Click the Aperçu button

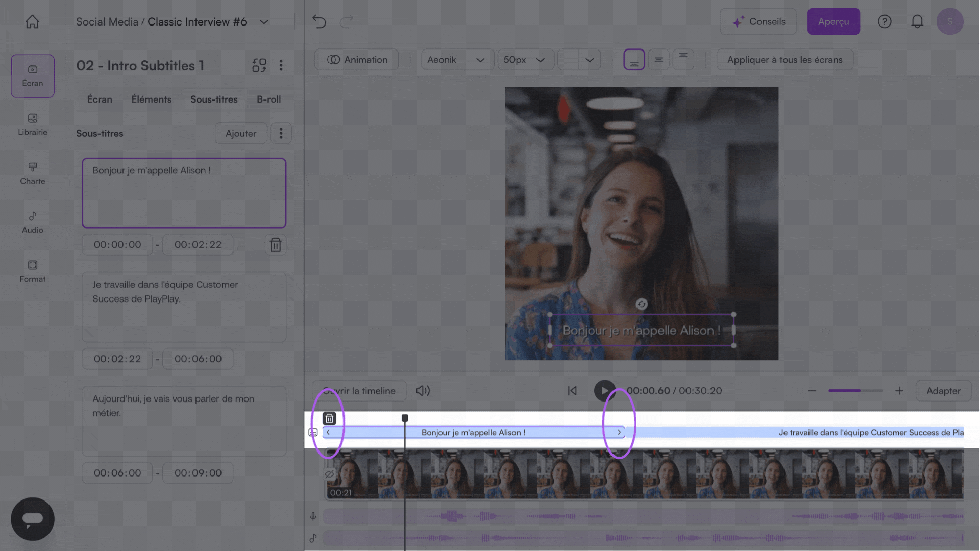pos(833,21)
